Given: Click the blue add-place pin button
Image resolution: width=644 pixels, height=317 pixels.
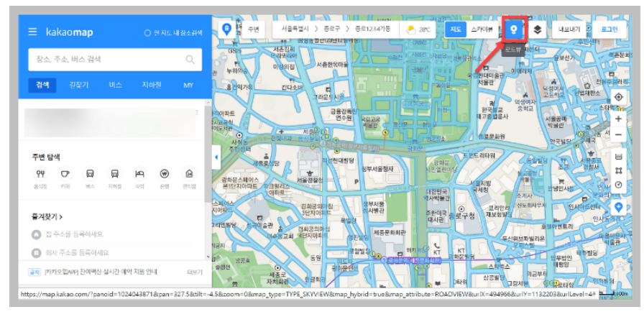Looking at the screenshot, I should [618, 208].
